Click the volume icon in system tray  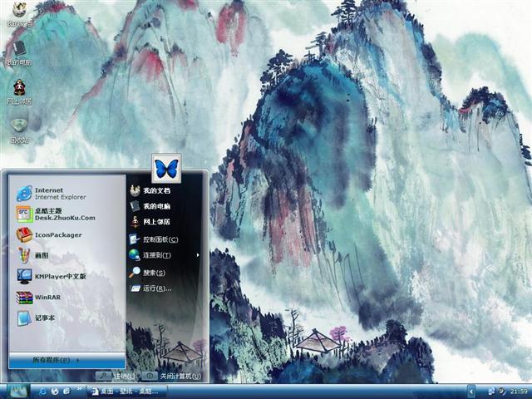pos(501,392)
